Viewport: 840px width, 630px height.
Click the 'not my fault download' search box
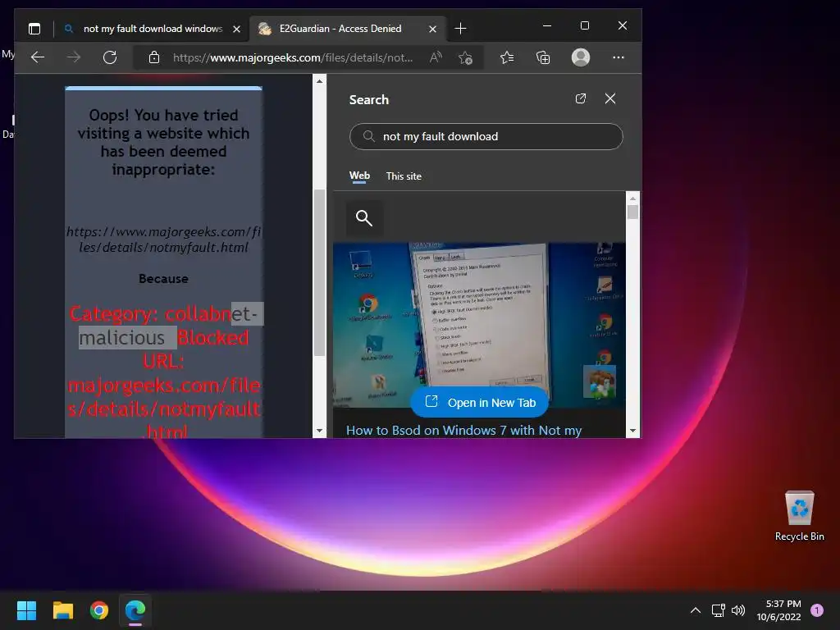coord(486,137)
